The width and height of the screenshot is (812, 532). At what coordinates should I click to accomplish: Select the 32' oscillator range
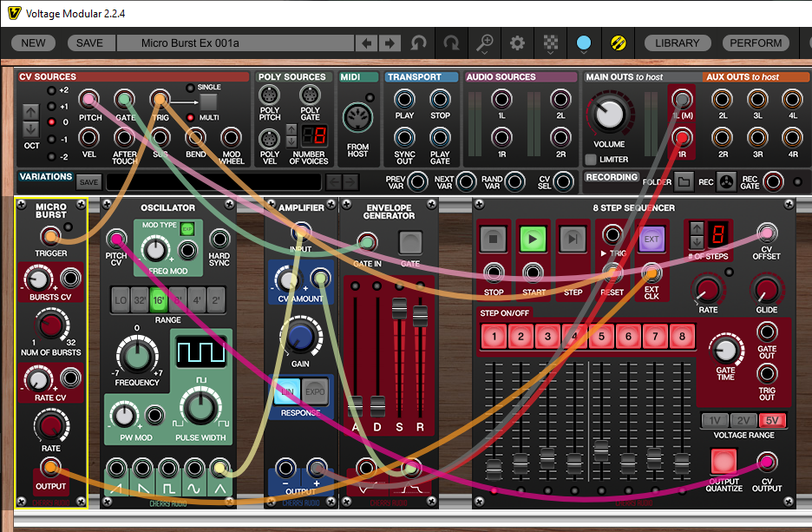pyautogui.click(x=140, y=300)
